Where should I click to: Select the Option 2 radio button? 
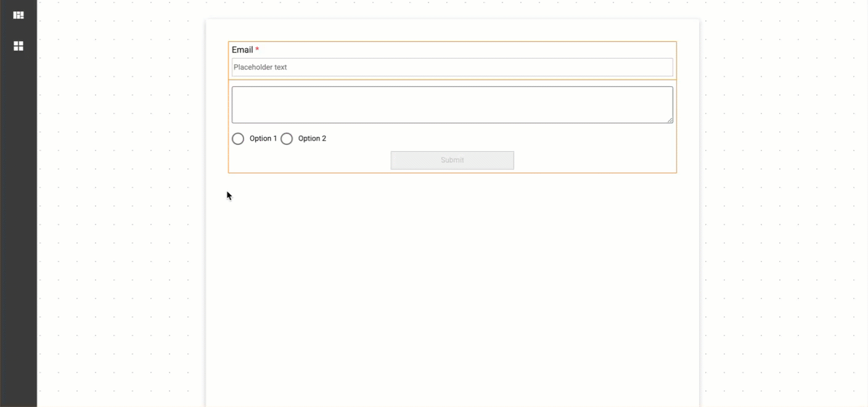[x=287, y=139]
